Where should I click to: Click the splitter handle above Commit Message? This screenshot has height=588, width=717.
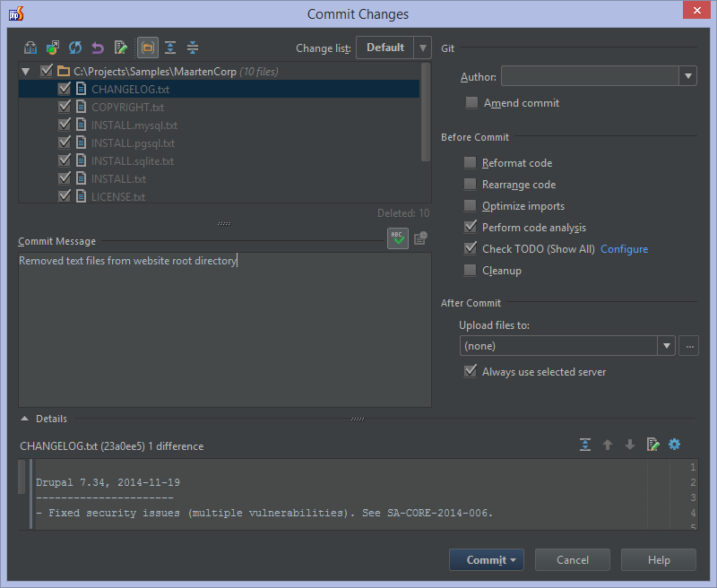pyautogui.click(x=224, y=223)
